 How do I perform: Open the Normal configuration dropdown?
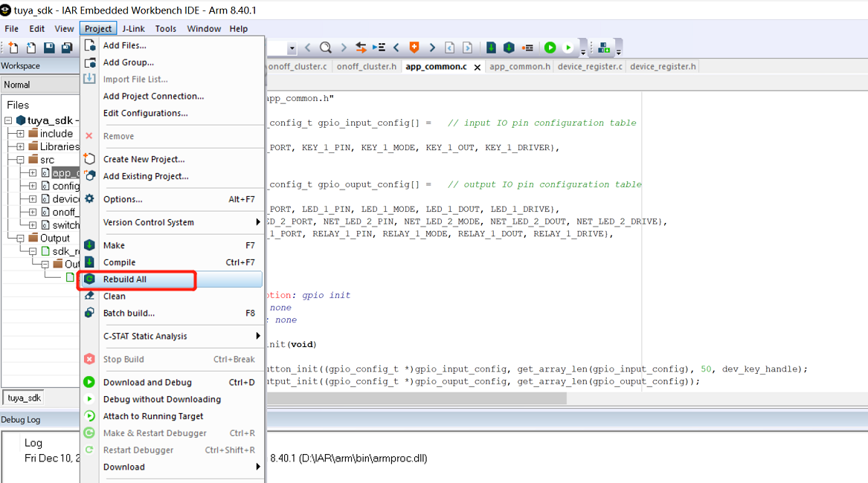coord(40,85)
